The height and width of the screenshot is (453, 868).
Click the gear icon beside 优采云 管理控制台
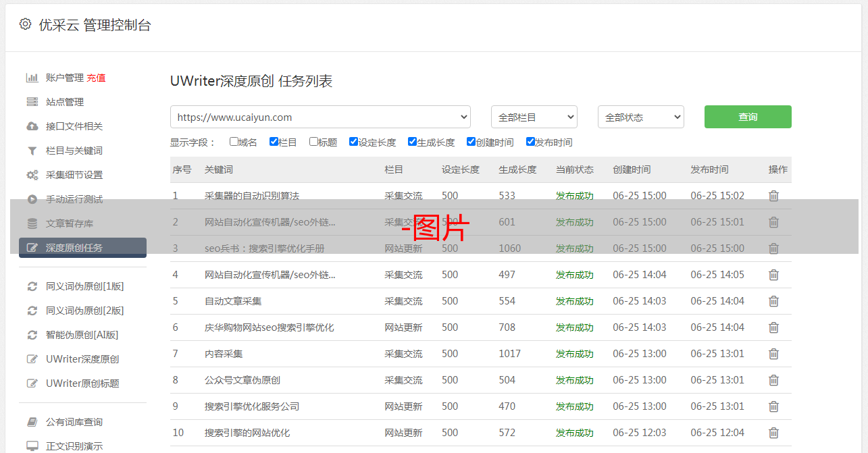[x=25, y=24]
